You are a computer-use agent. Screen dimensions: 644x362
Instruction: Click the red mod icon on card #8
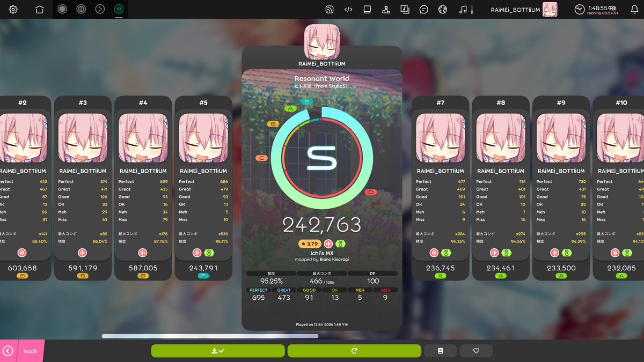coord(495,253)
